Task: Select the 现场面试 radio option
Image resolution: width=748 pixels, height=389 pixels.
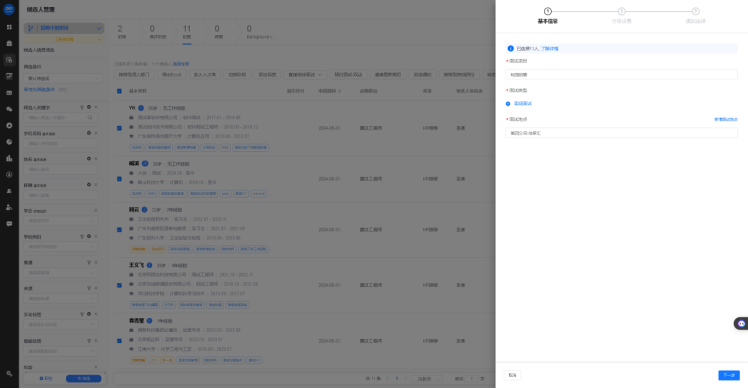Action: coord(508,104)
